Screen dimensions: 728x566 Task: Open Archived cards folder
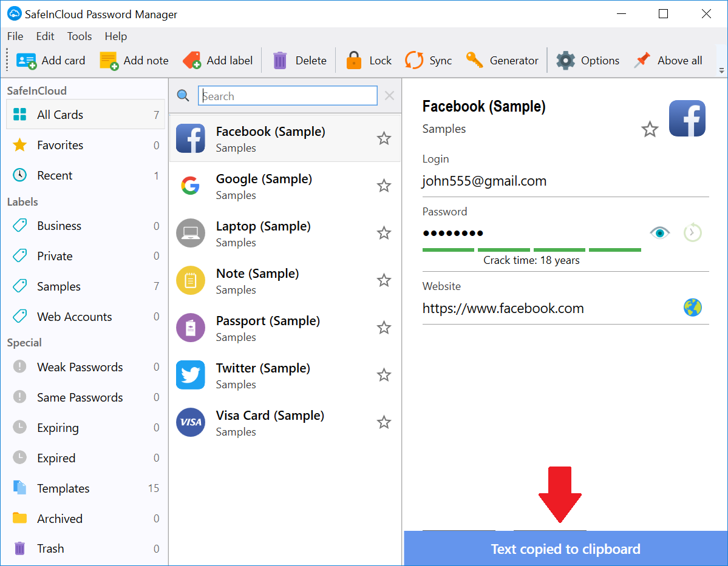pyautogui.click(x=86, y=518)
